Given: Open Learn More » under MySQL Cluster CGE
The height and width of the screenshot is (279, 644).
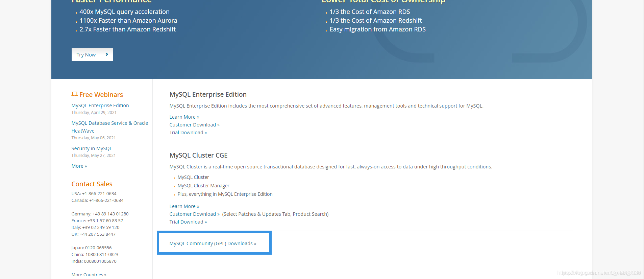Looking at the screenshot, I should [184, 206].
